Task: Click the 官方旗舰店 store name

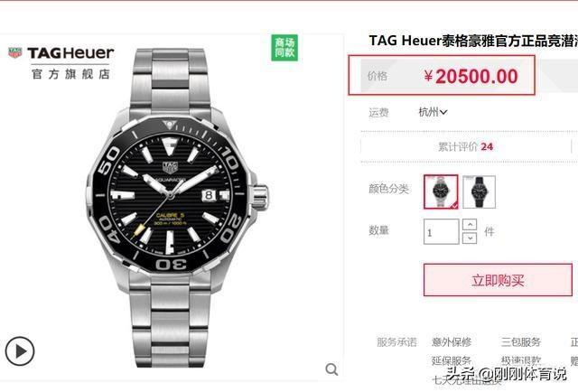Action: point(70,74)
